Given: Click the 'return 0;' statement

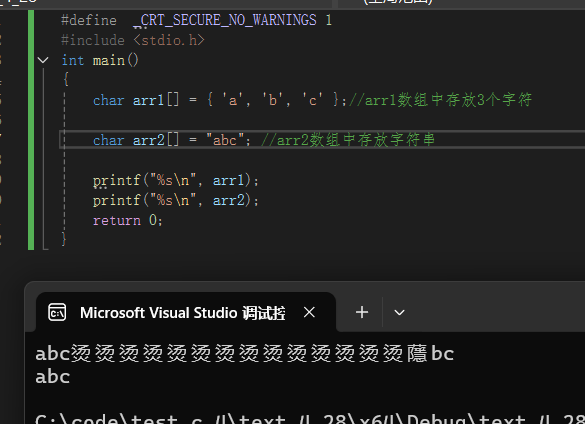Looking at the screenshot, I should pyautogui.click(x=128, y=220).
